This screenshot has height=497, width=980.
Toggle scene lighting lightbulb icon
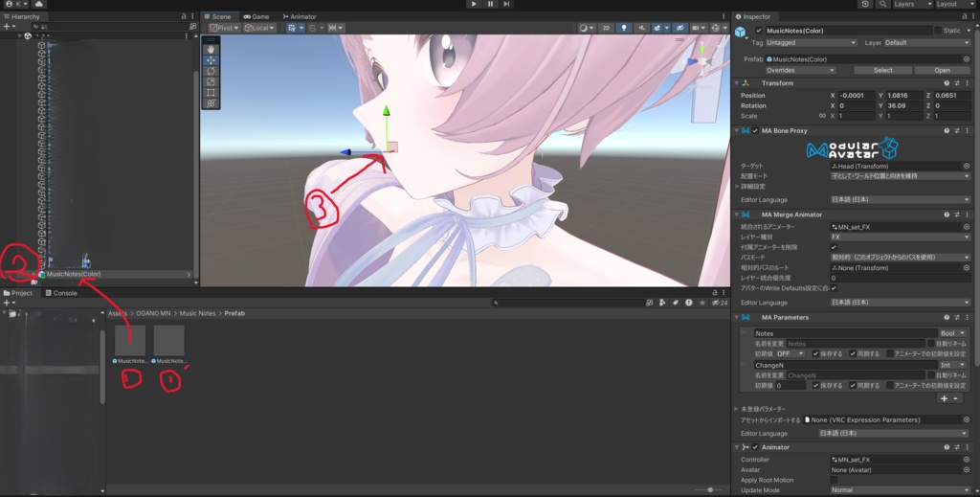pos(623,28)
